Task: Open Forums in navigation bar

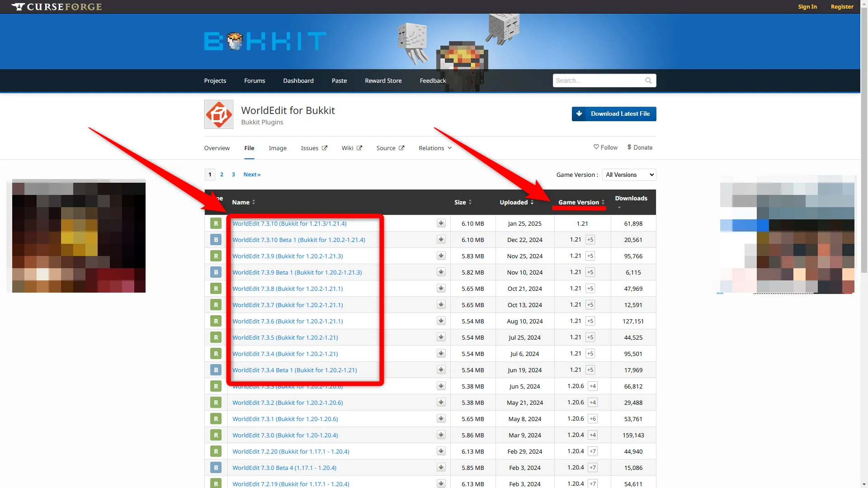Action: point(255,81)
